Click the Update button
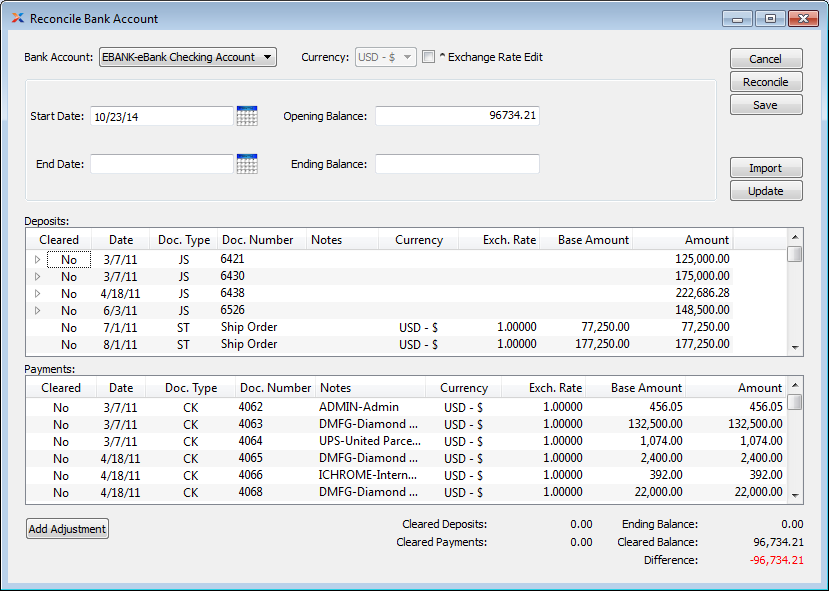The height and width of the screenshot is (591, 829). 765,191
